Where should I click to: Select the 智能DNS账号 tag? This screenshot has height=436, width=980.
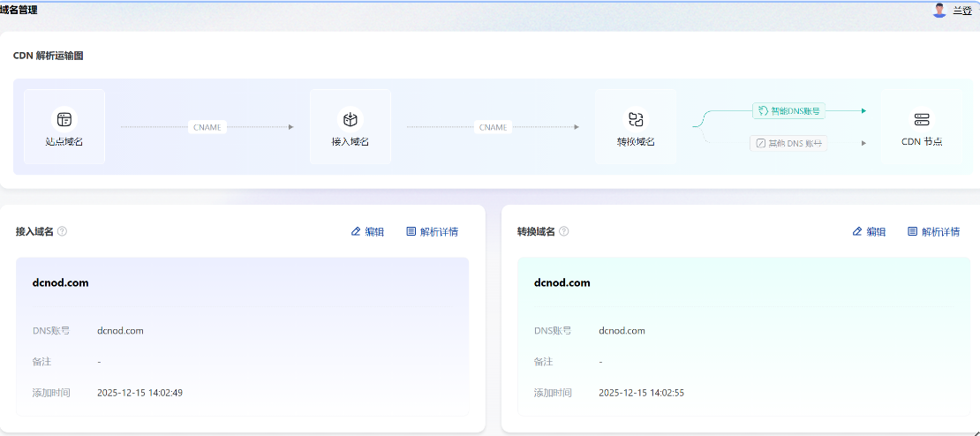pyautogui.click(x=788, y=111)
